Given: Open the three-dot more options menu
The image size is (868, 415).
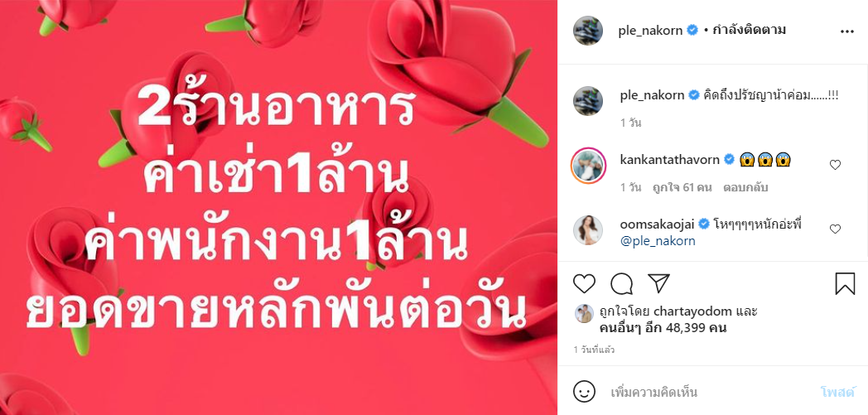Looking at the screenshot, I should tap(847, 31).
